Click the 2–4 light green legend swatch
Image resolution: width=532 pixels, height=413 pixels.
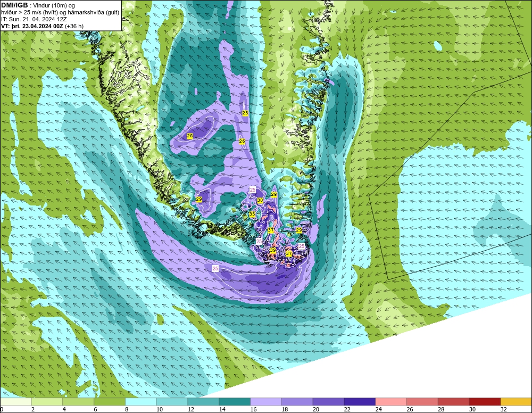47,402
